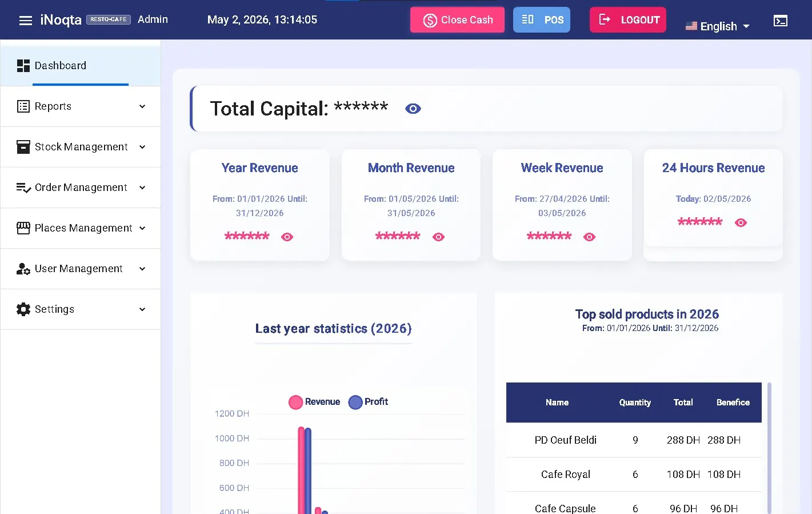Click the US flag language icon

coord(691,26)
